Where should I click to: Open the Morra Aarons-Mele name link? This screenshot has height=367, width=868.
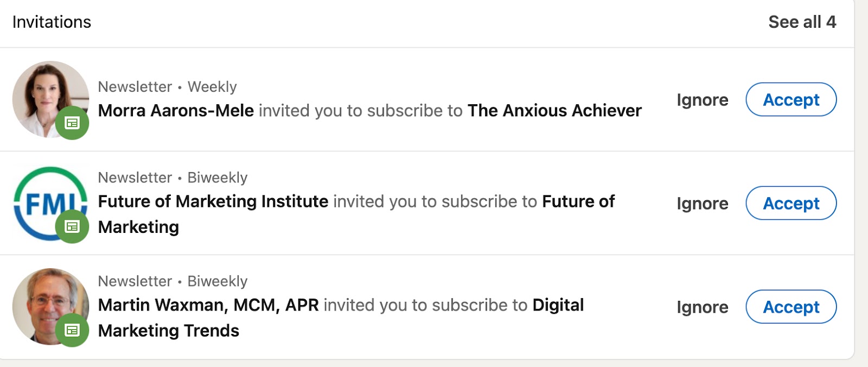tap(176, 111)
